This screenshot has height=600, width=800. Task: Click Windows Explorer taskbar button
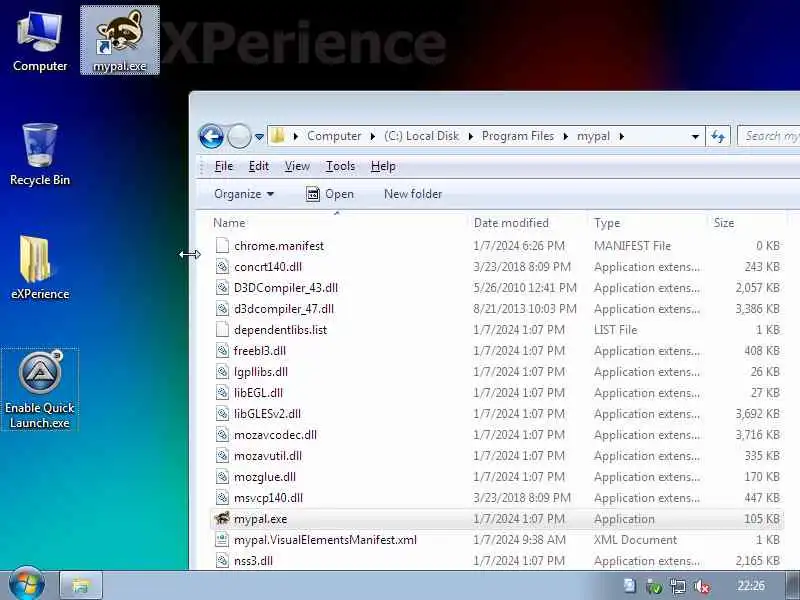pos(81,585)
